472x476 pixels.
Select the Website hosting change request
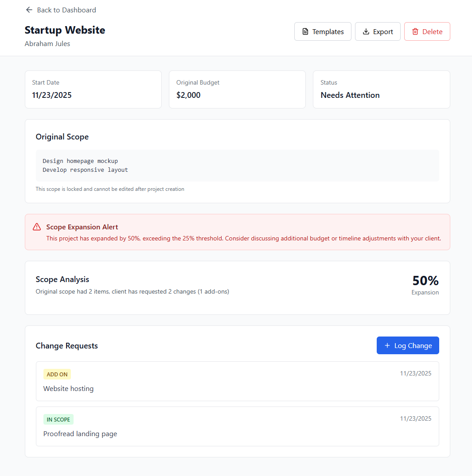pyautogui.click(x=237, y=381)
